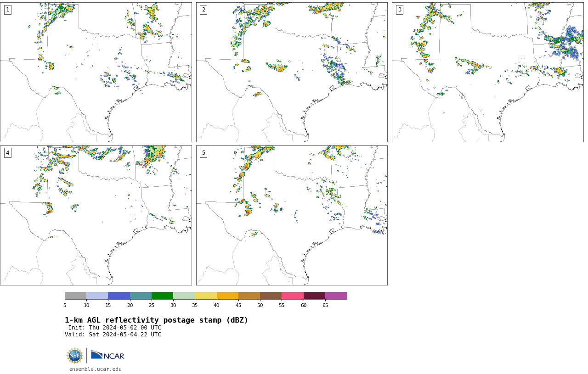588x374 pixels.
Task: Click the dark green 25-30 dBZ swatch
Action: point(162,296)
